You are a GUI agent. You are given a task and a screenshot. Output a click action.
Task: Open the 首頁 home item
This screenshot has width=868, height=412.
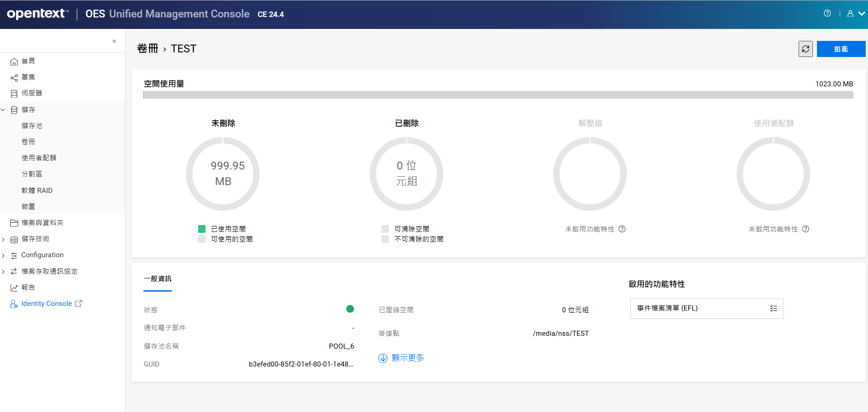click(28, 61)
